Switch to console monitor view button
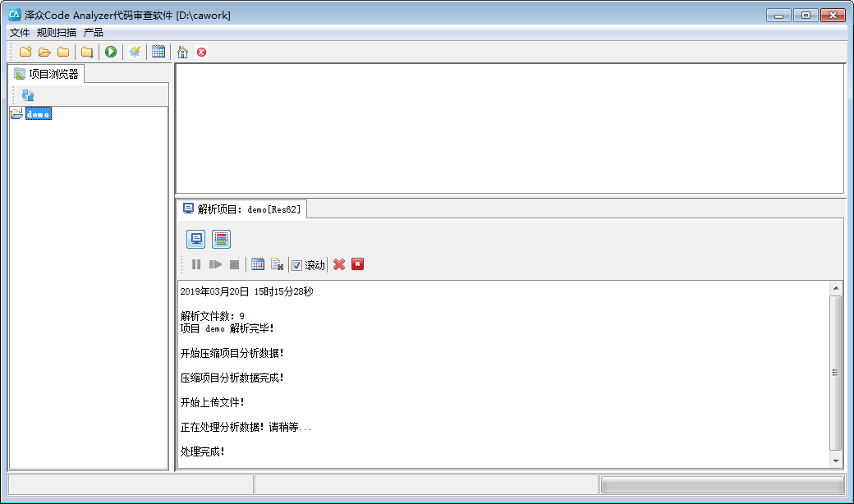The width and height of the screenshot is (854, 504). [x=195, y=239]
